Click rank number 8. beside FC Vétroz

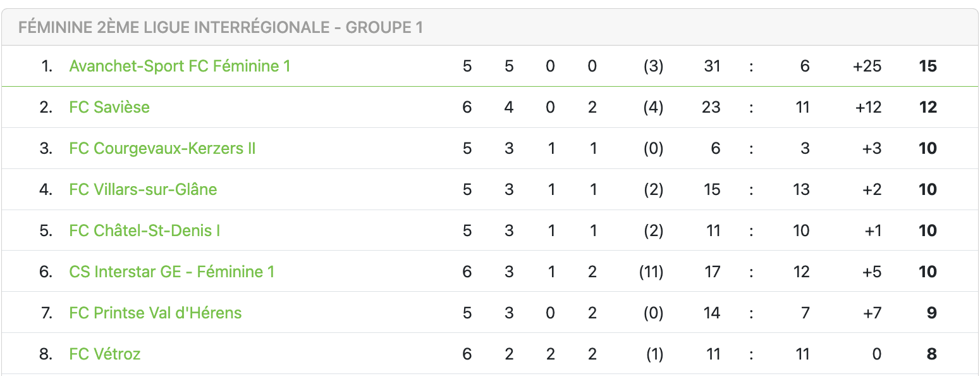46,354
